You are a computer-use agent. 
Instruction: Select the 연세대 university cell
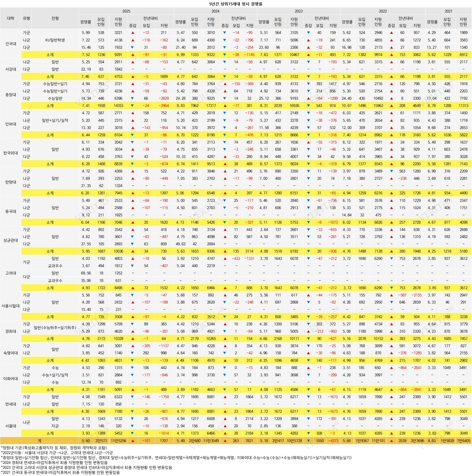10,404
